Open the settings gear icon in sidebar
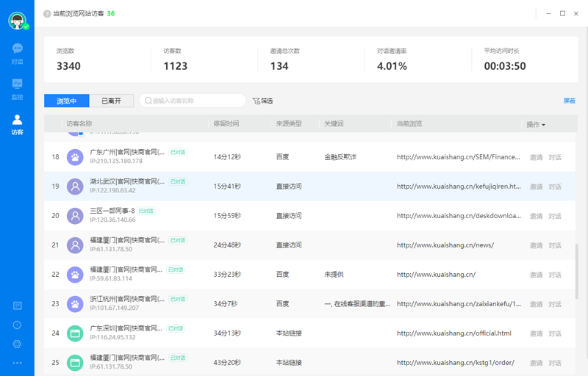Viewport: 588px width, 376px height. click(17, 344)
